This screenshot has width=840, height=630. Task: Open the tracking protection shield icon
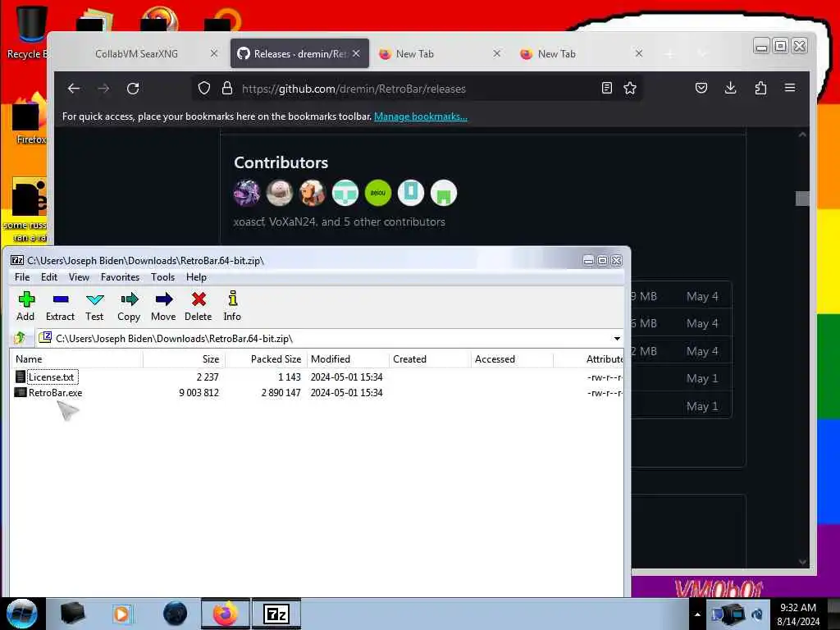[204, 89]
